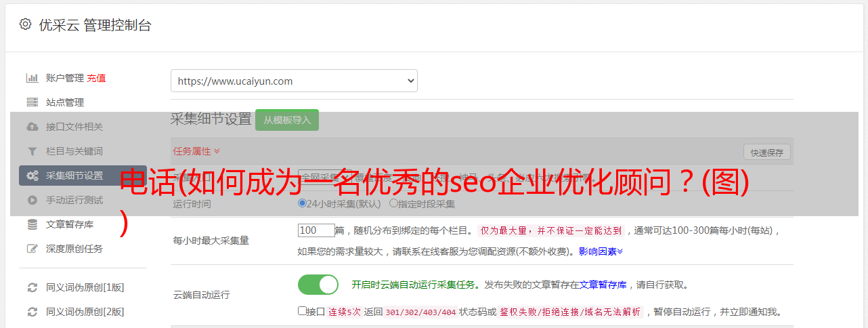Click the 运行时间 row label
Image resolution: width=868 pixels, height=328 pixels.
[x=192, y=204]
